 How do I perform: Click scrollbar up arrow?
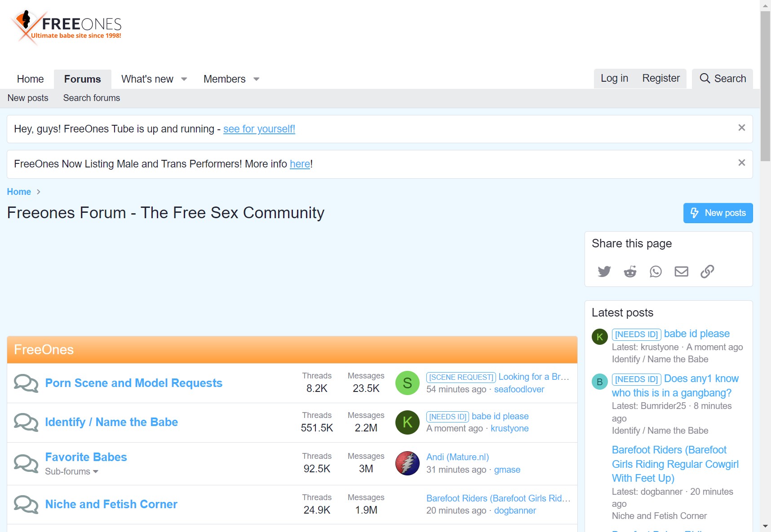(x=766, y=5)
